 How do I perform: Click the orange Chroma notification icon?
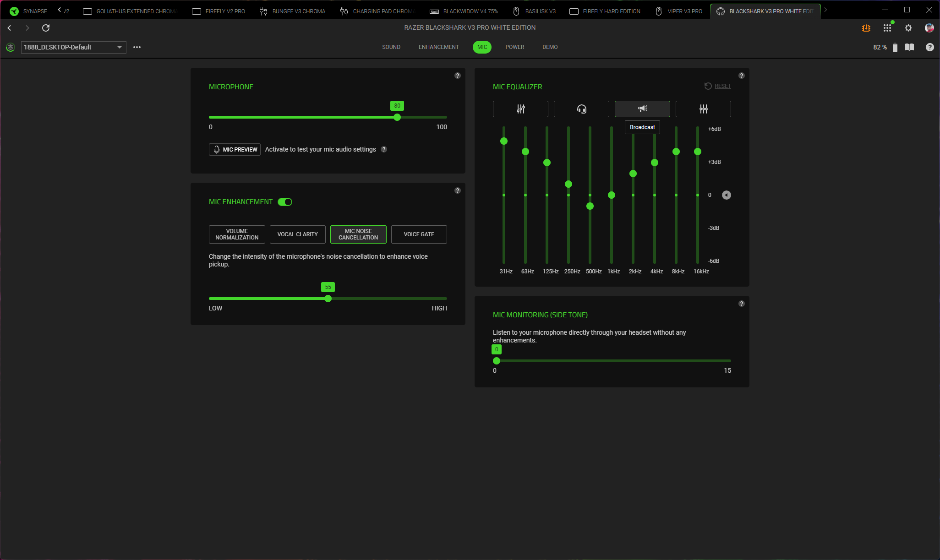click(x=866, y=28)
